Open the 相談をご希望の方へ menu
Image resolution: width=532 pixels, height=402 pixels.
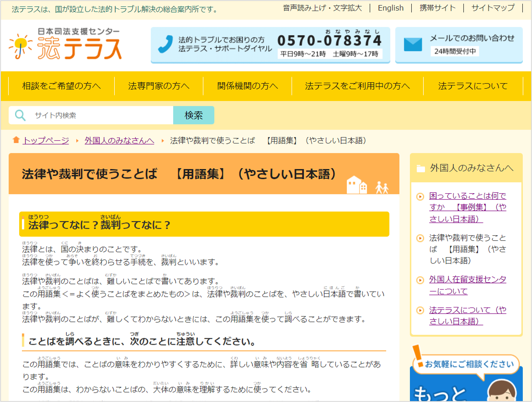(61, 86)
